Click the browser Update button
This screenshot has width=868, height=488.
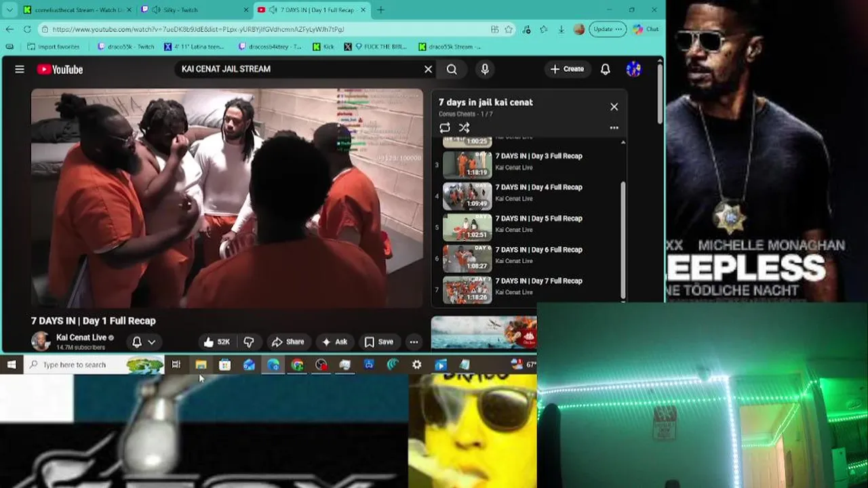coord(607,29)
